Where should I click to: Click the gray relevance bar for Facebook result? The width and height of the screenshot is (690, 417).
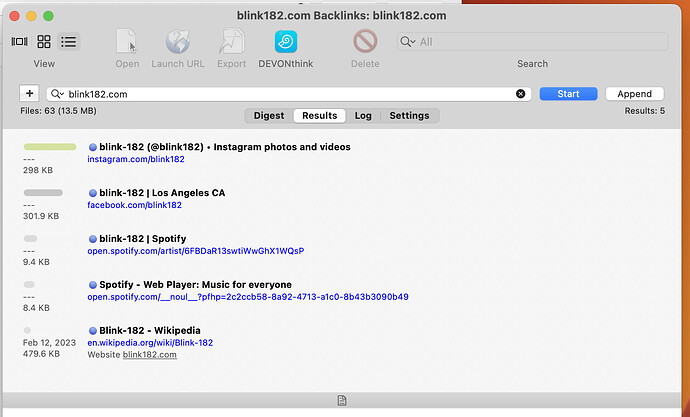point(43,193)
